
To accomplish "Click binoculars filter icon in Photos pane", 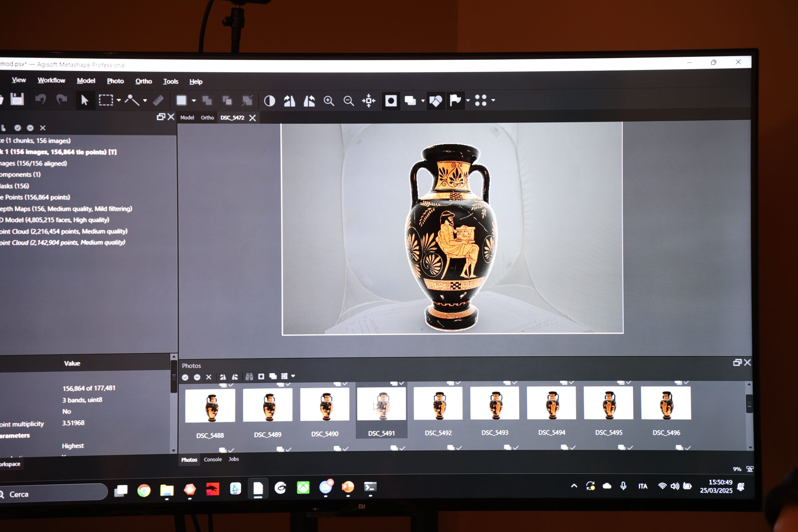I will click(x=249, y=376).
